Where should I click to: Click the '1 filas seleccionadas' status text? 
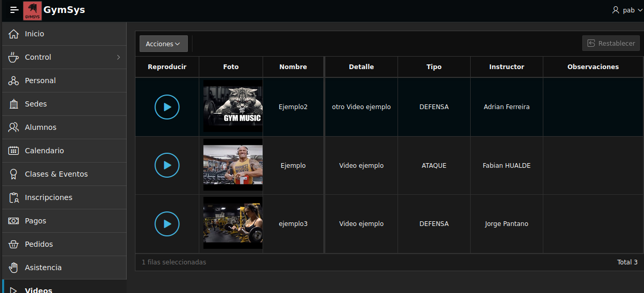click(174, 262)
